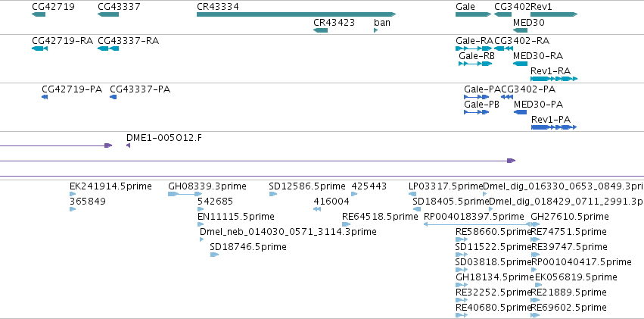
Task: Click the CG42719-PA protein glyph
Action: tap(45, 96)
